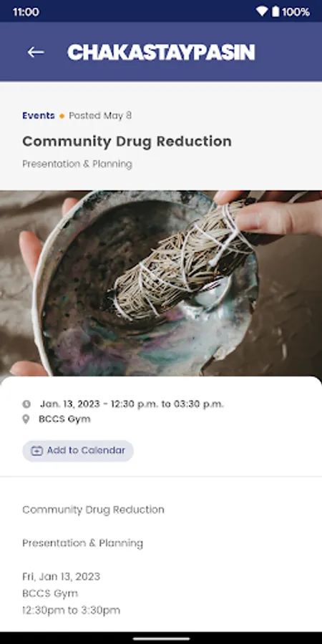Screen dimensions: 322x644
Task: Tap the Fri, Jan 13, 2023 description line
Action: [62, 577]
